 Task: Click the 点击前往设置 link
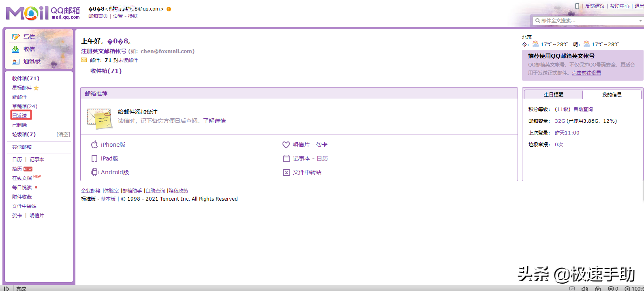point(586,73)
